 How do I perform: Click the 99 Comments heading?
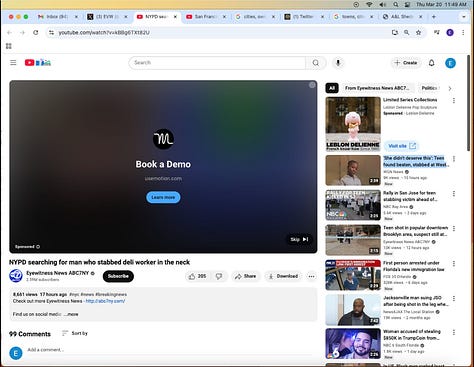(x=30, y=334)
